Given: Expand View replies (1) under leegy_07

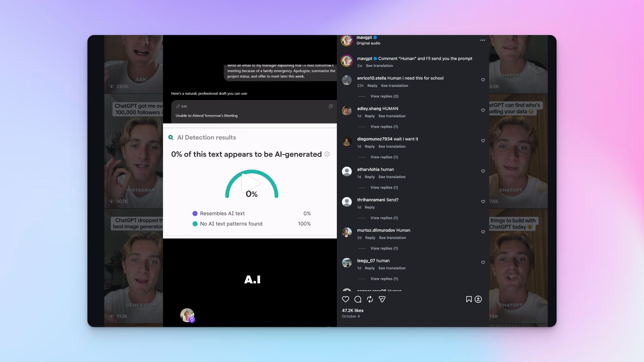Looking at the screenshot, I should [x=384, y=279].
